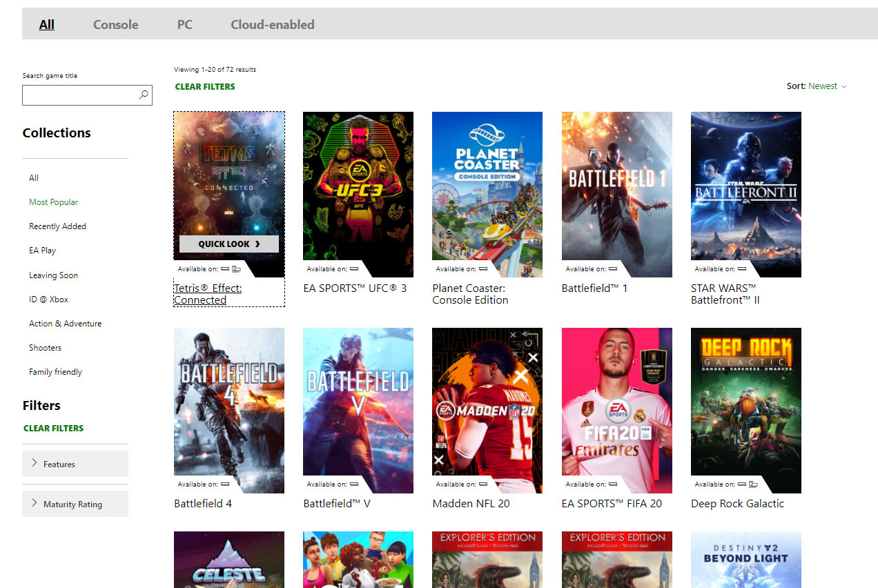Click console availability icon on Tetris Effect card
878x588 pixels.
click(x=225, y=269)
